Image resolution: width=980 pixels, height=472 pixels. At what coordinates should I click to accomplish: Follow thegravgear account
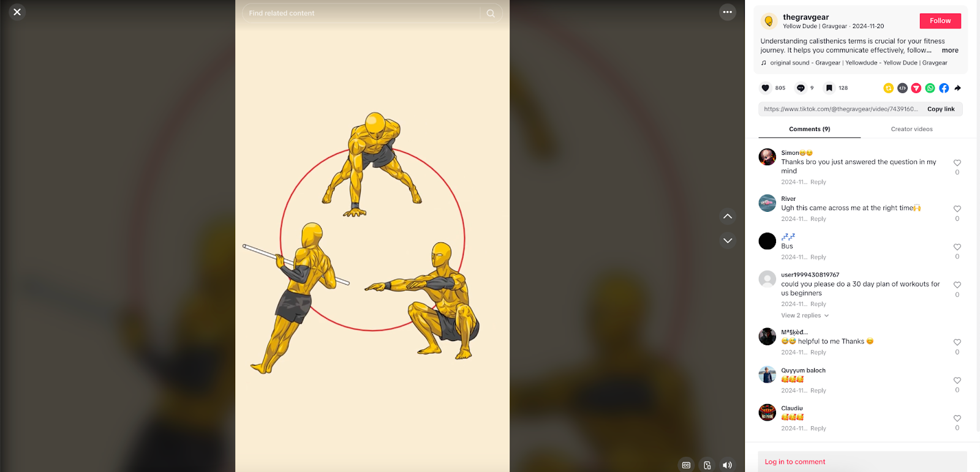tap(940, 21)
